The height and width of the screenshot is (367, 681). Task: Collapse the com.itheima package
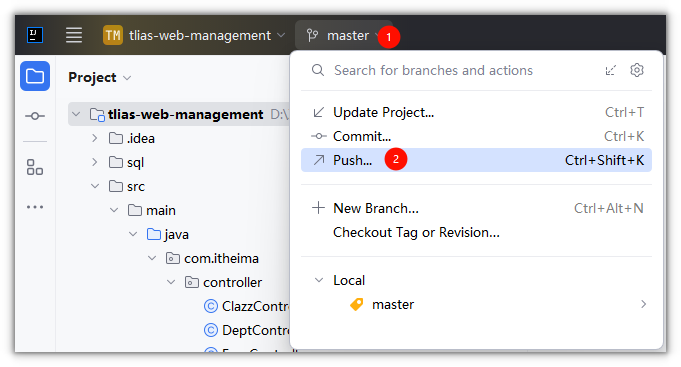click(x=152, y=258)
